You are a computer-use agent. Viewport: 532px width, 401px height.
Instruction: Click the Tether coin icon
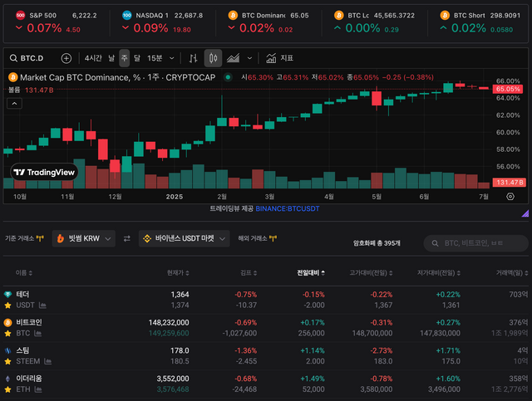click(7, 294)
